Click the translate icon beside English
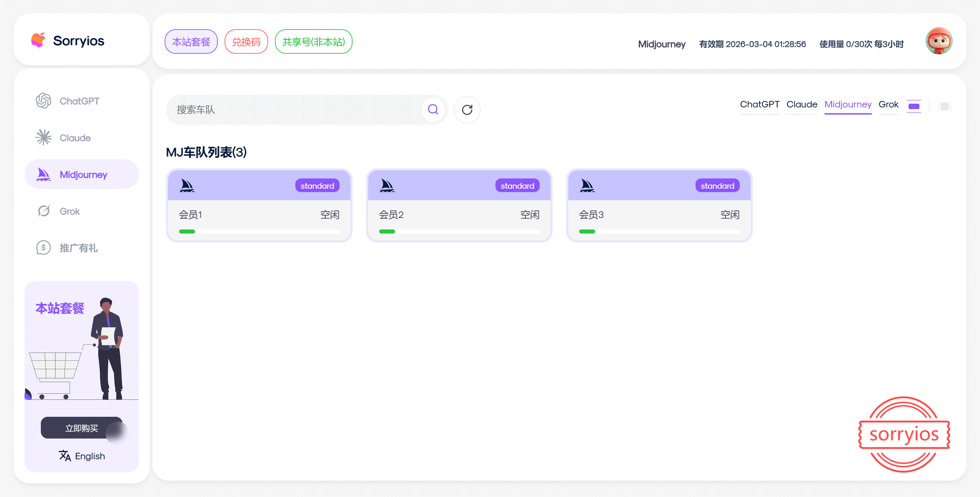 (65, 456)
